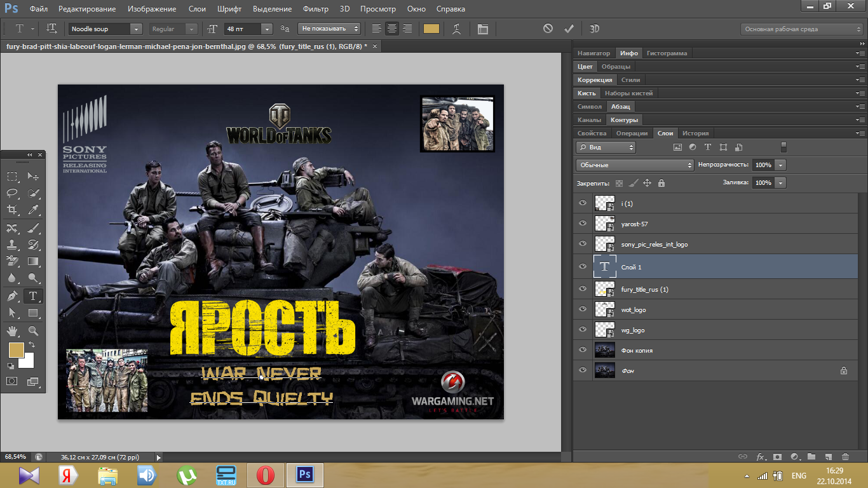The height and width of the screenshot is (488, 868).
Task: Open the Файл menu
Action: tap(38, 9)
